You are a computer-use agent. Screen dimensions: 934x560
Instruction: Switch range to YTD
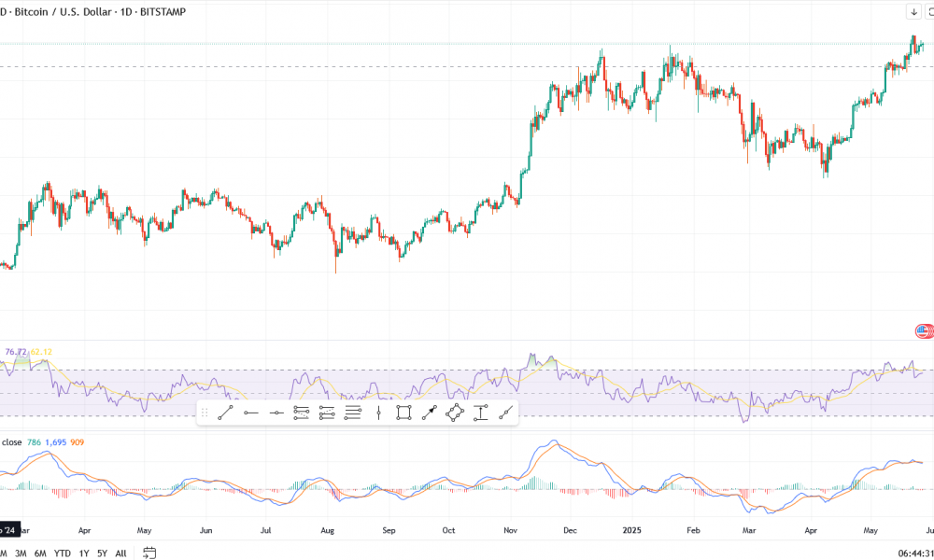(x=62, y=553)
